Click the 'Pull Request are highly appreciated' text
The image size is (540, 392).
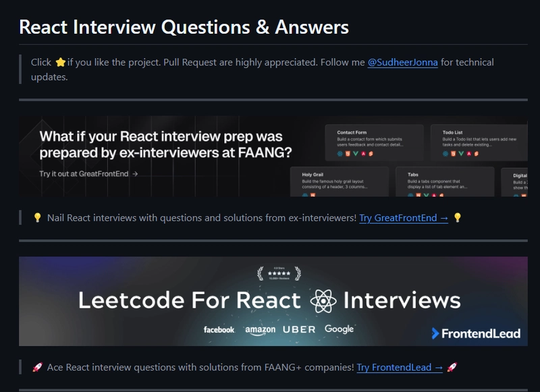pyautogui.click(x=240, y=62)
